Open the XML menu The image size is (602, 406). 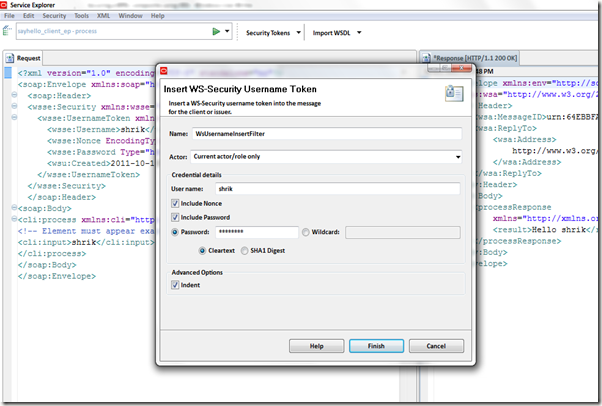click(x=103, y=16)
